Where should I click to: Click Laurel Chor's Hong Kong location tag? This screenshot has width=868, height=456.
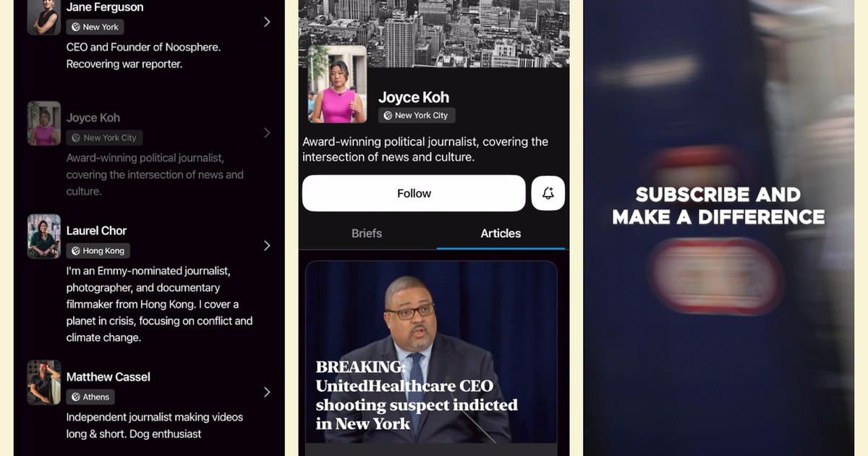[98, 250]
